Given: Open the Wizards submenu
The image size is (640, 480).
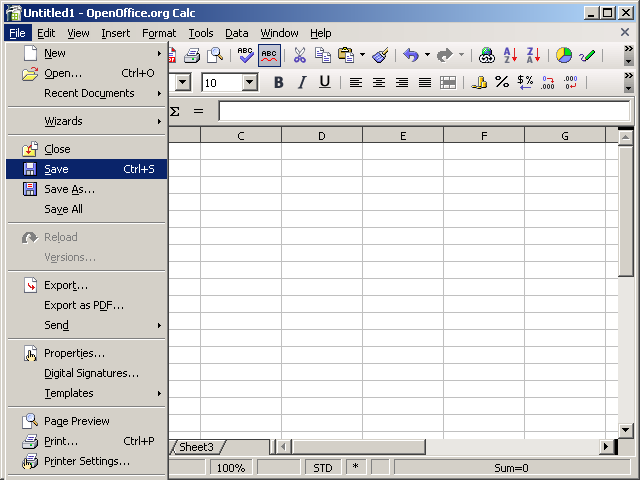Looking at the screenshot, I should (x=87, y=121).
